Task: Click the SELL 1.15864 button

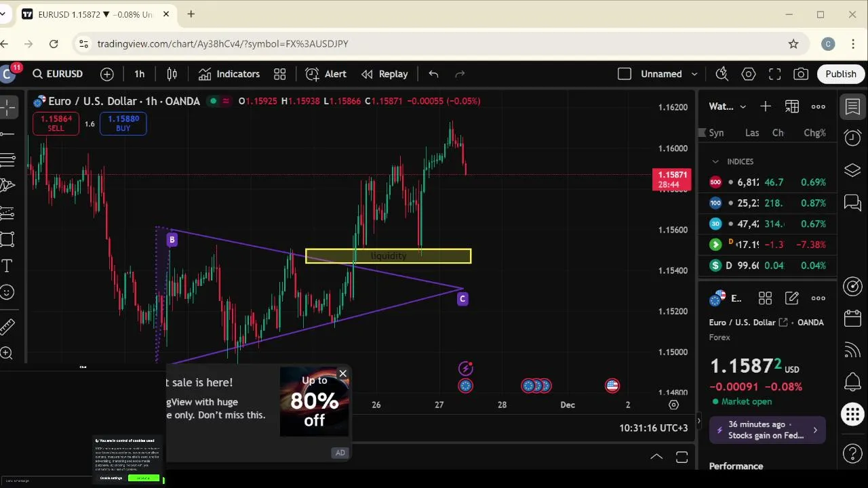Action: tap(56, 123)
